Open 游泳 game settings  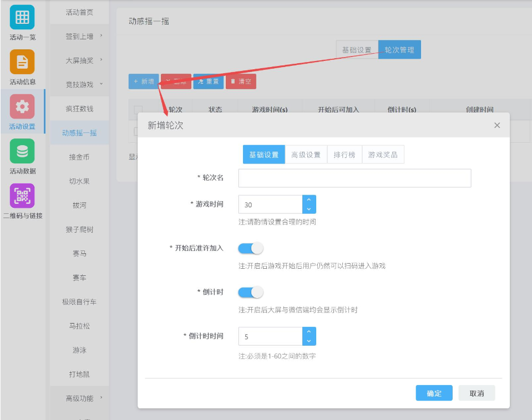80,350
